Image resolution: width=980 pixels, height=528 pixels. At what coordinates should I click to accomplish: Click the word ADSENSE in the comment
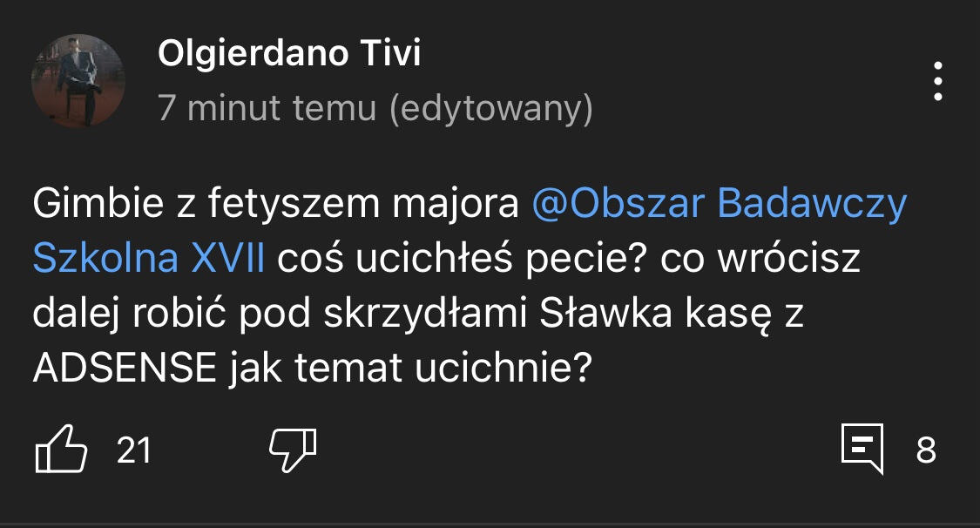(125, 370)
